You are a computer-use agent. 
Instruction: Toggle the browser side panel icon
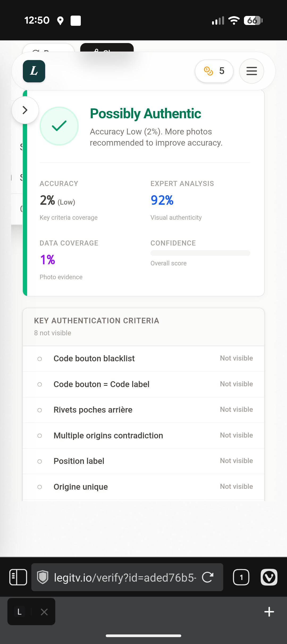(x=18, y=577)
